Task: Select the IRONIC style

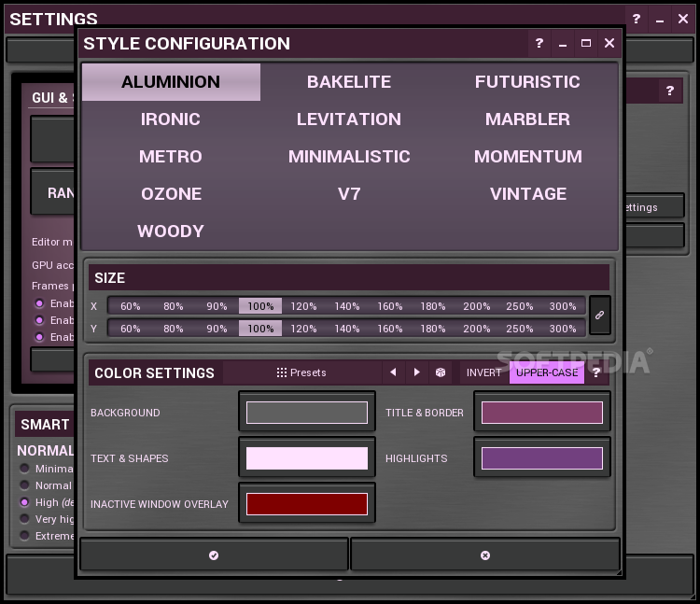Action: 171,119
